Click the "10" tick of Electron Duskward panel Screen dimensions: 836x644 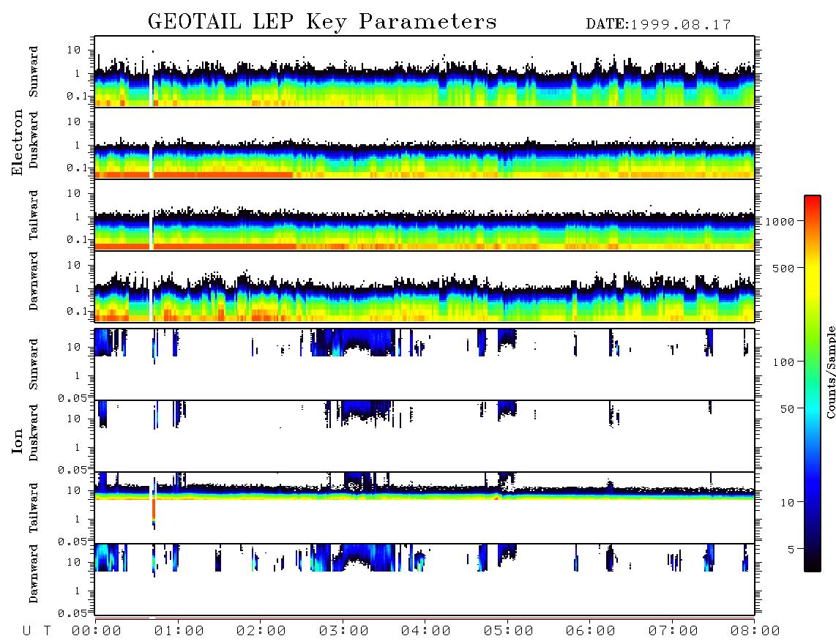(74, 121)
